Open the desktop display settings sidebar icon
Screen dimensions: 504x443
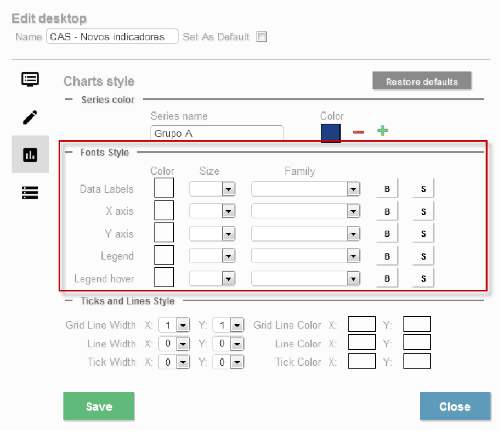point(30,79)
